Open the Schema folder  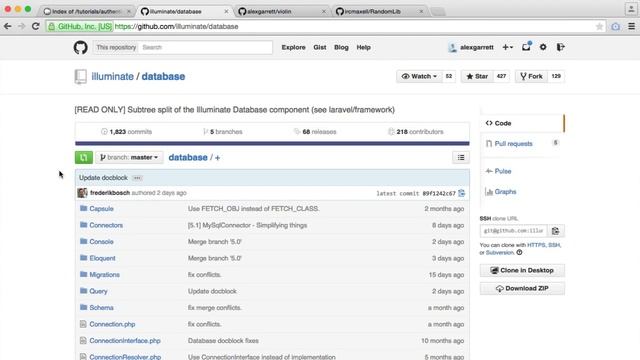101,308
